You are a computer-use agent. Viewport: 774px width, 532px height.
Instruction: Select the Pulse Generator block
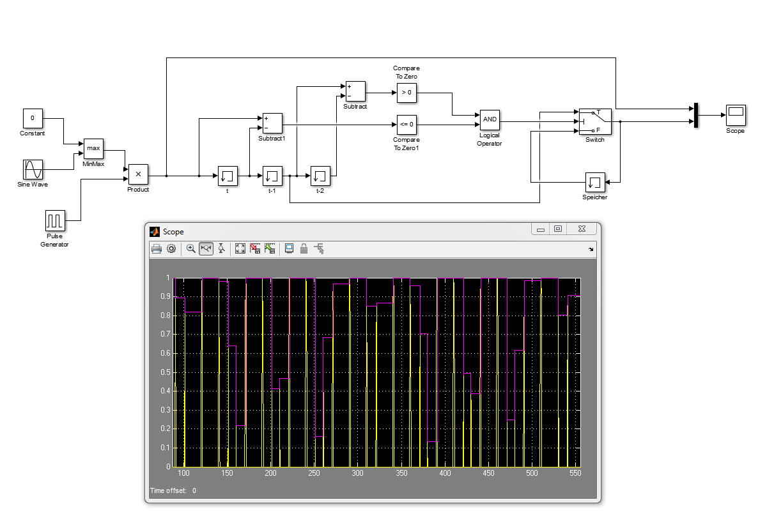coord(55,220)
